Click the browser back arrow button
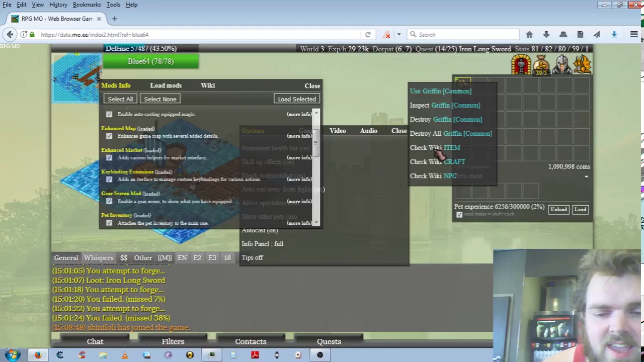The height and width of the screenshot is (362, 644). click(x=10, y=34)
